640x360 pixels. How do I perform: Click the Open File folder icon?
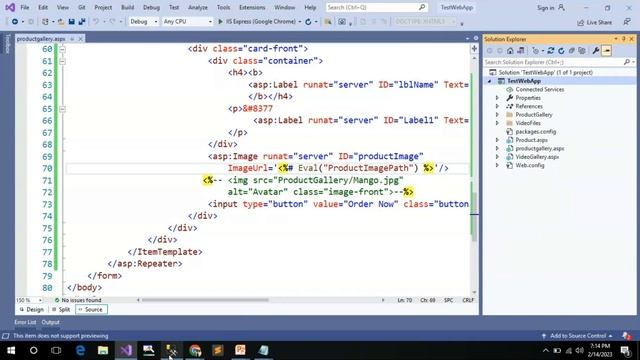click(x=60, y=22)
